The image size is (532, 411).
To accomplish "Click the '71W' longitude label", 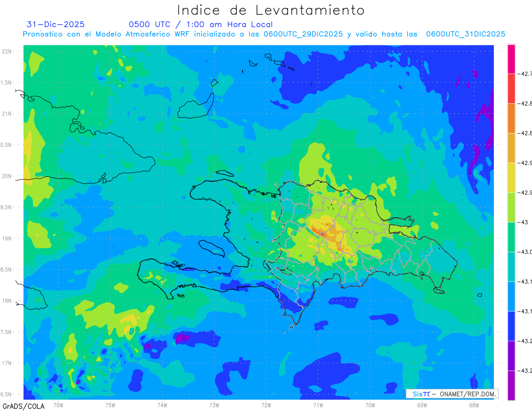I will [x=318, y=405].
